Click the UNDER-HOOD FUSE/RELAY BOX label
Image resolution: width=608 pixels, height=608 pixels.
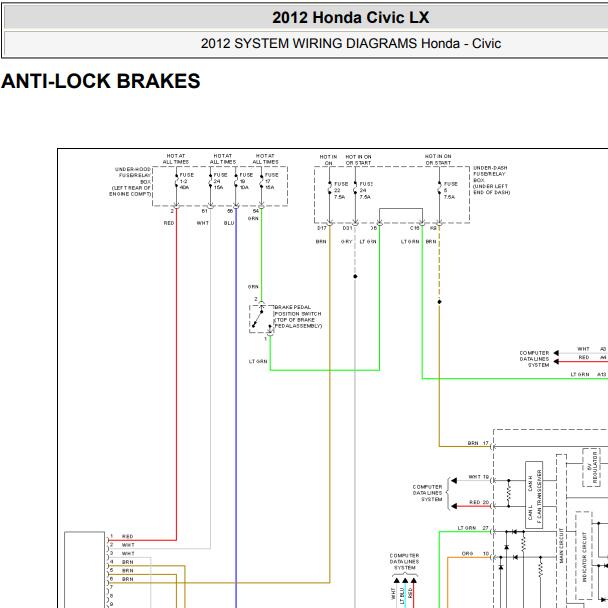point(130,181)
